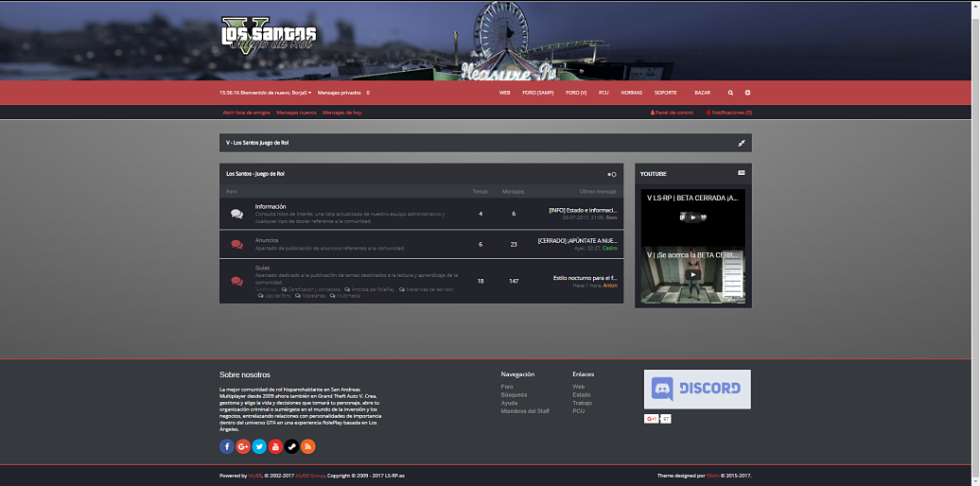
Task: Click the Panel de control link
Action: click(x=672, y=113)
